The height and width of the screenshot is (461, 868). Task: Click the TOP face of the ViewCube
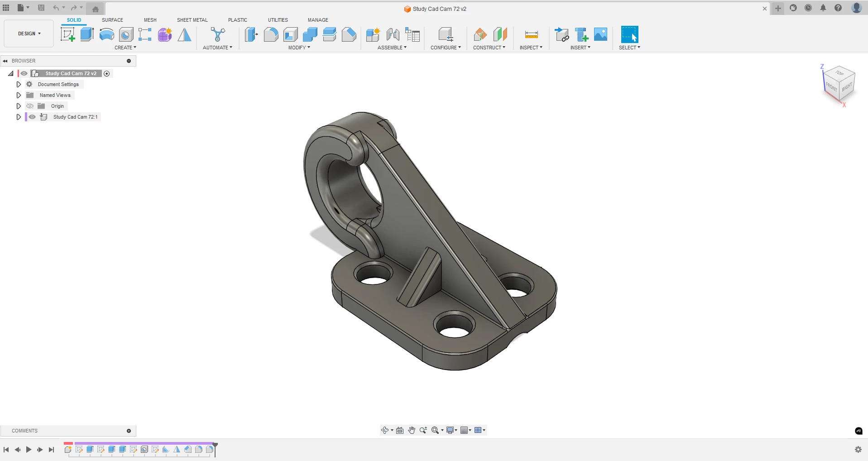tap(839, 73)
